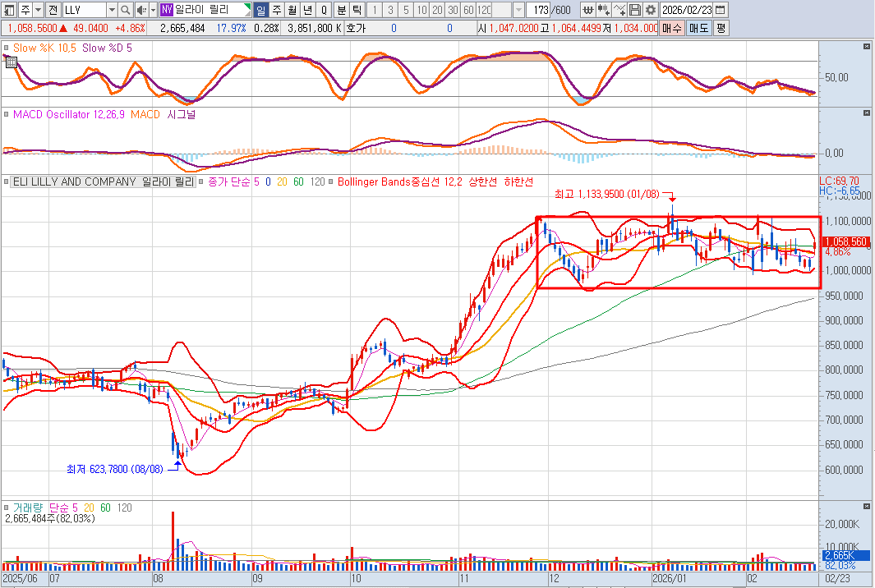This screenshot has width=875, height=588.
Task: Click the red 매수 buy button
Action: tap(672, 28)
